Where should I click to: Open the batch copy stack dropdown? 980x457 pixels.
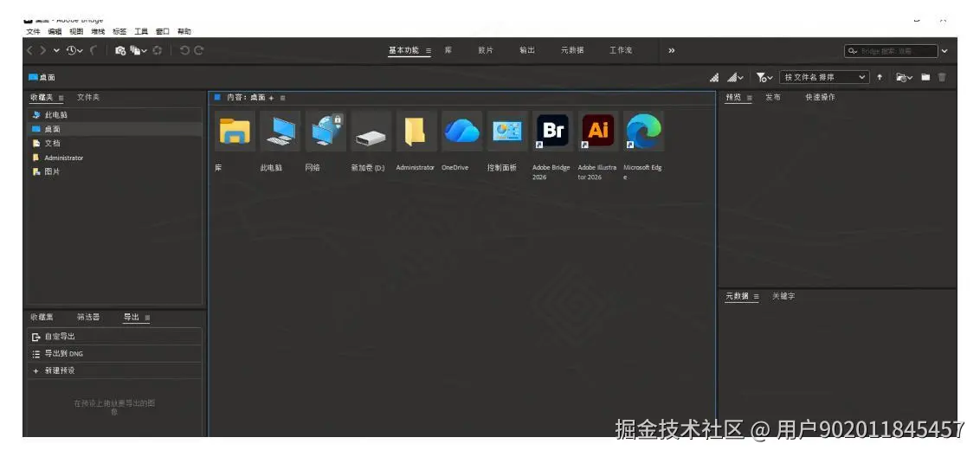pyautogui.click(x=139, y=51)
